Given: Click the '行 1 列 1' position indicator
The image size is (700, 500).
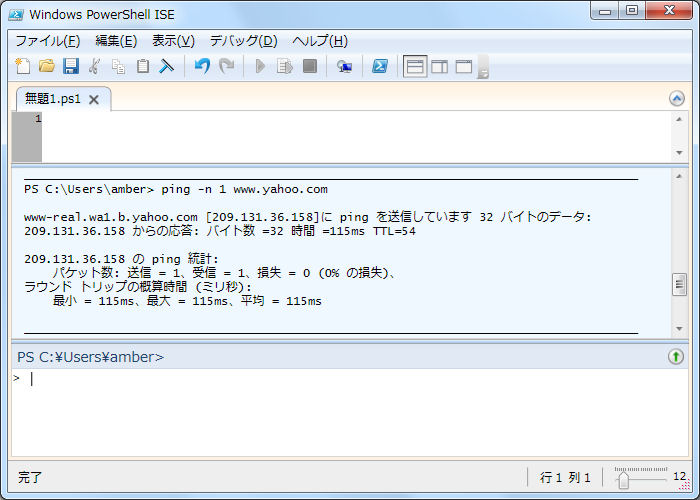Looking at the screenshot, I should tap(565, 478).
